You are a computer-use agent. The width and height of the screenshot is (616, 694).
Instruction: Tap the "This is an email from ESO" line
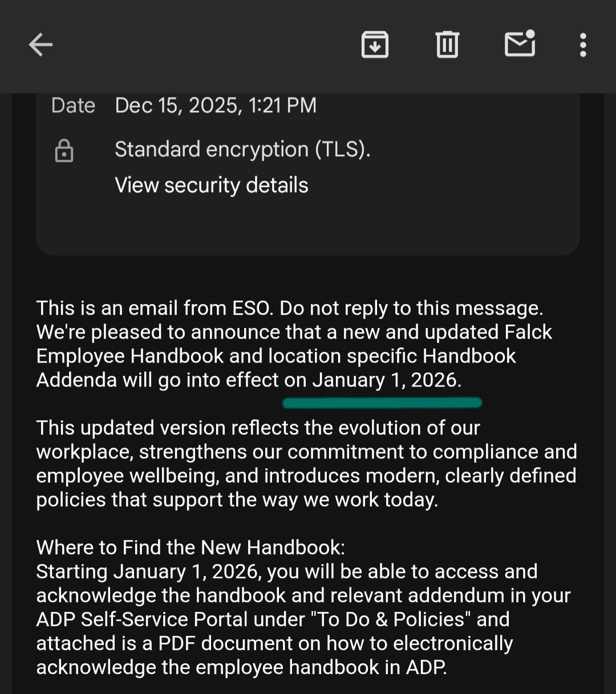point(154,308)
